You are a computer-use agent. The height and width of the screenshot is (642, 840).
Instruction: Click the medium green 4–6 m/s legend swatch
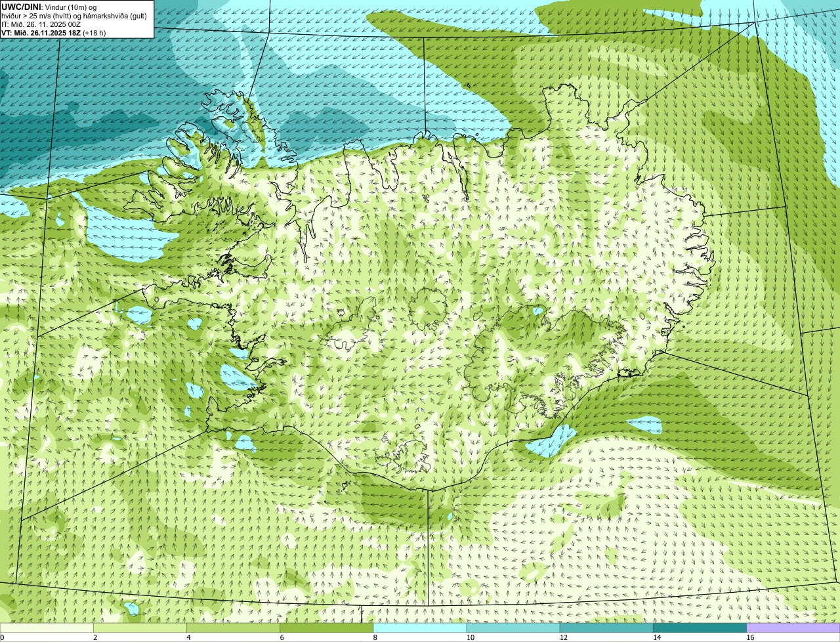(x=234, y=628)
